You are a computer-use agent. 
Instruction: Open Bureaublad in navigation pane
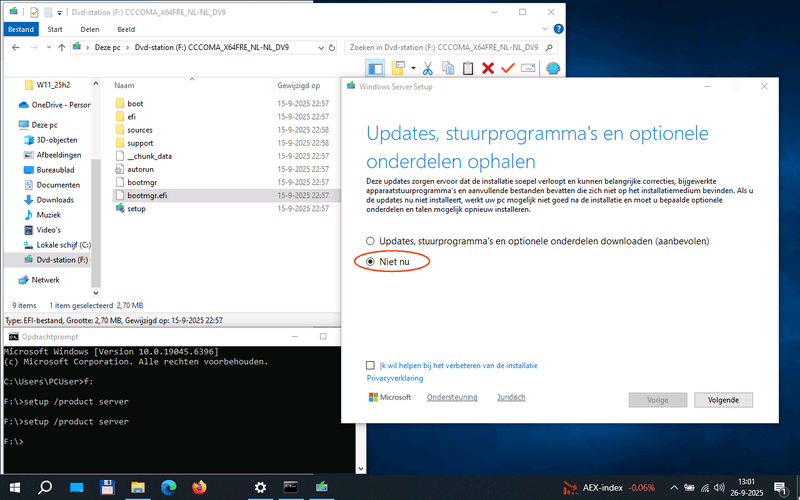(x=49, y=170)
